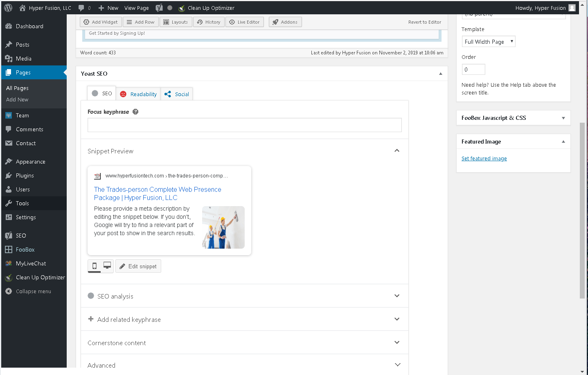Open Layouts in page builder toolbar
The image size is (588, 375).
[176, 22]
